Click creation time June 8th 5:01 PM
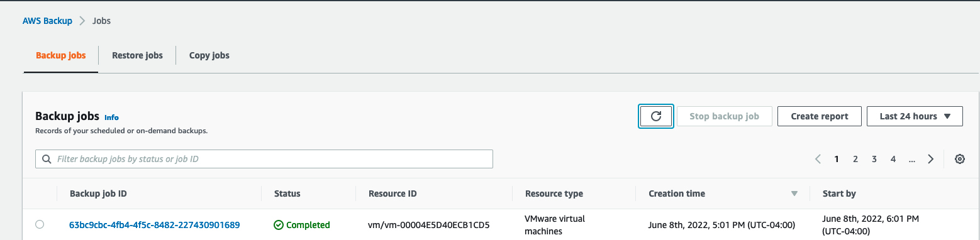The height and width of the screenshot is (240, 980). pos(722,225)
